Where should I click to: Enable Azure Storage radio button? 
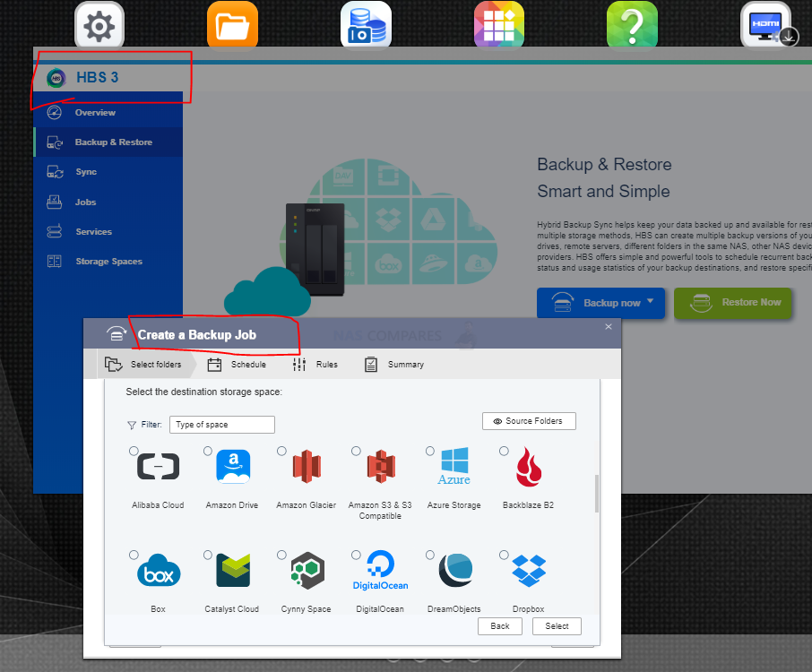pyautogui.click(x=430, y=451)
